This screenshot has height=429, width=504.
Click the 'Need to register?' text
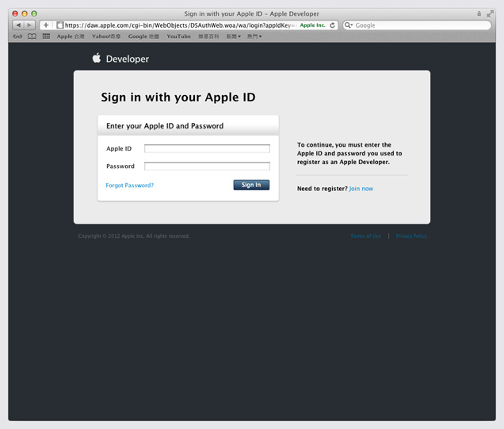(322, 189)
